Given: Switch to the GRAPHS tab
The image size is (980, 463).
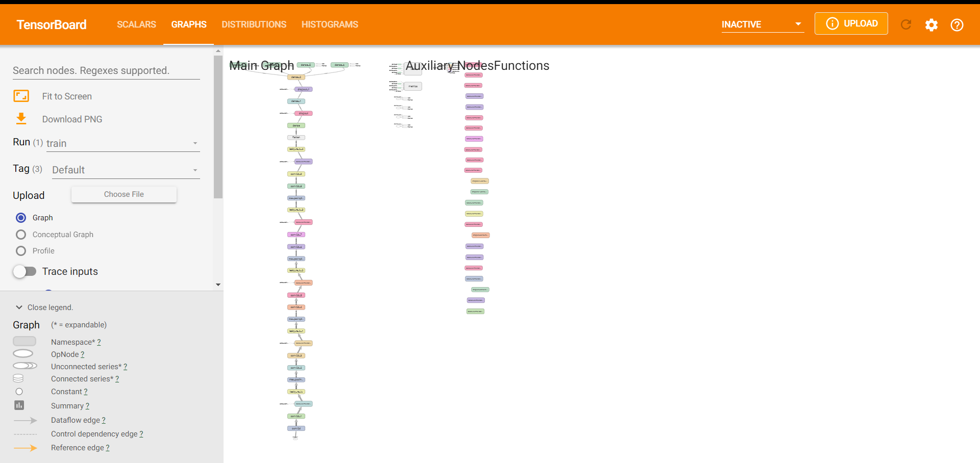Looking at the screenshot, I should pos(189,24).
